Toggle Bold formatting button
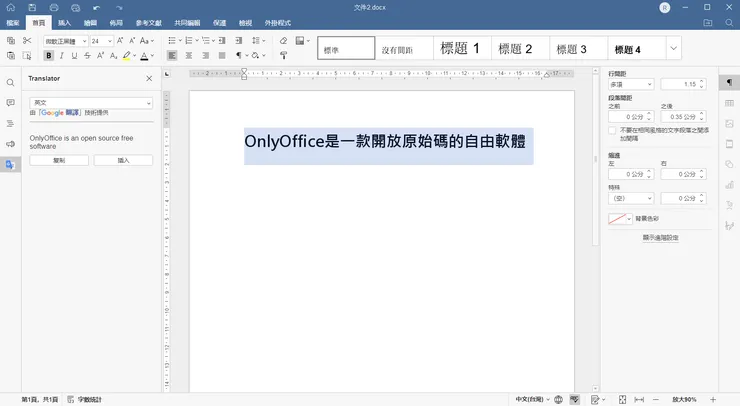740x406 pixels. [49, 56]
